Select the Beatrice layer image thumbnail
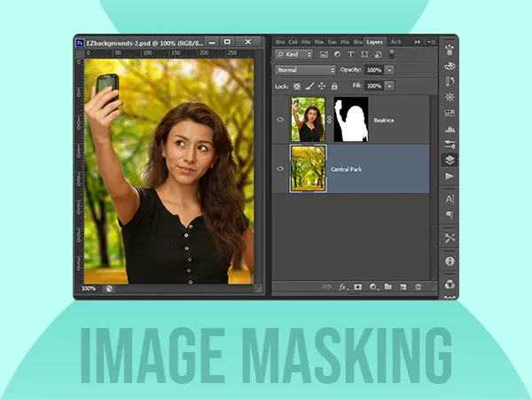The width and height of the screenshot is (532, 399). point(308,119)
